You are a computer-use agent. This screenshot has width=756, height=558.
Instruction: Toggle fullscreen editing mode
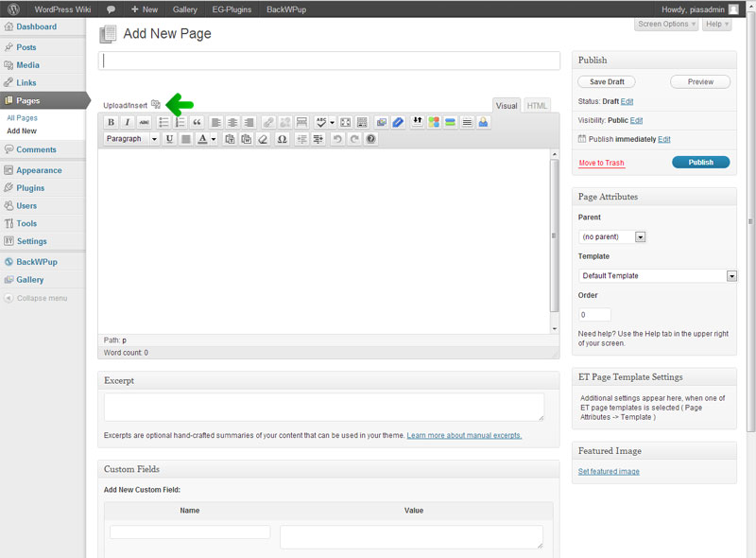(345, 122)
